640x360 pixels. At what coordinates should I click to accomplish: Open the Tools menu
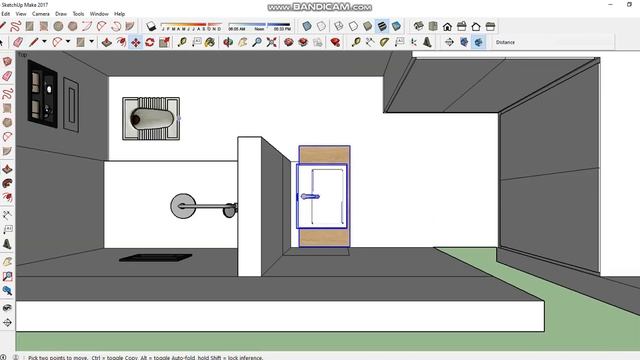(x=78, y=14)
